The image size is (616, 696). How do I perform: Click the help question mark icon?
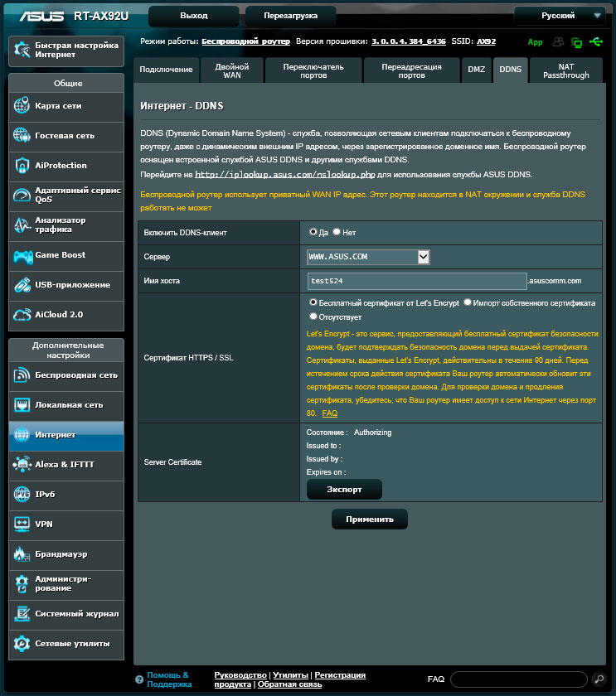139,679
